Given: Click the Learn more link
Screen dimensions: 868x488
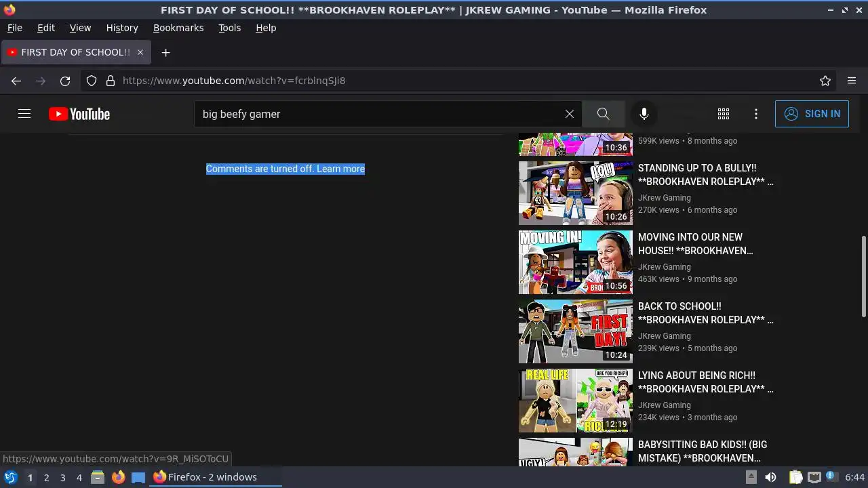Looking at the screenshot, I should coord(340,169).
